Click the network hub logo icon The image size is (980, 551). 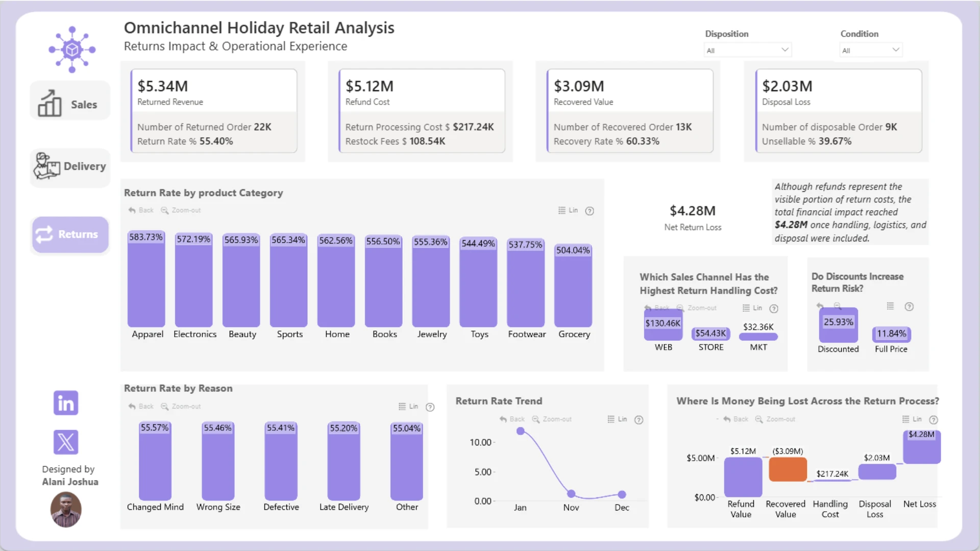point(72,49)
